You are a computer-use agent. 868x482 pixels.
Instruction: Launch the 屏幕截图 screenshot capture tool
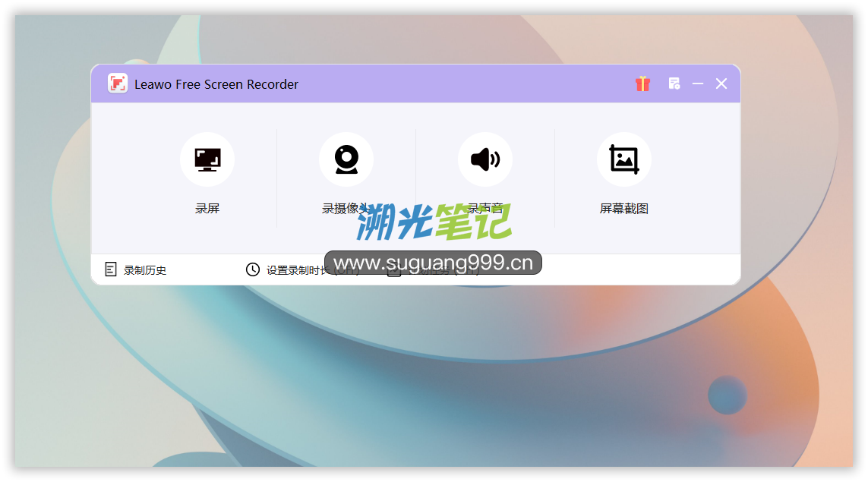pyautogui.click(x=624, y=159)
